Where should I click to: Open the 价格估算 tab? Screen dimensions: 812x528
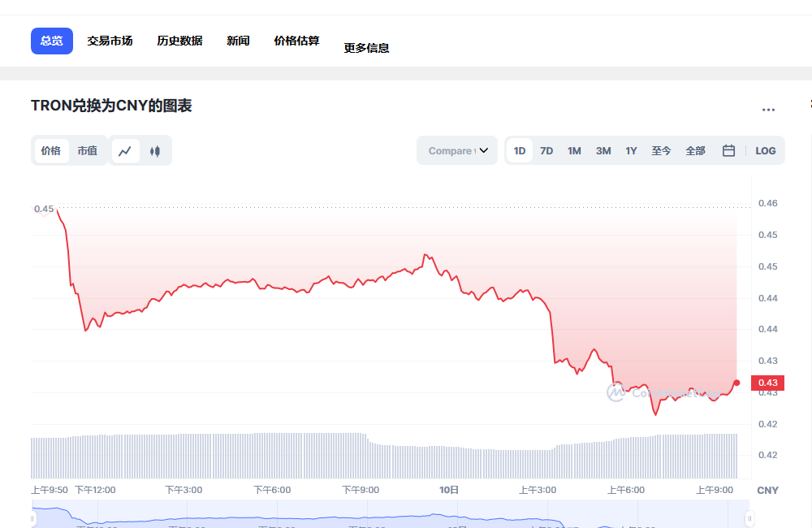296,41
